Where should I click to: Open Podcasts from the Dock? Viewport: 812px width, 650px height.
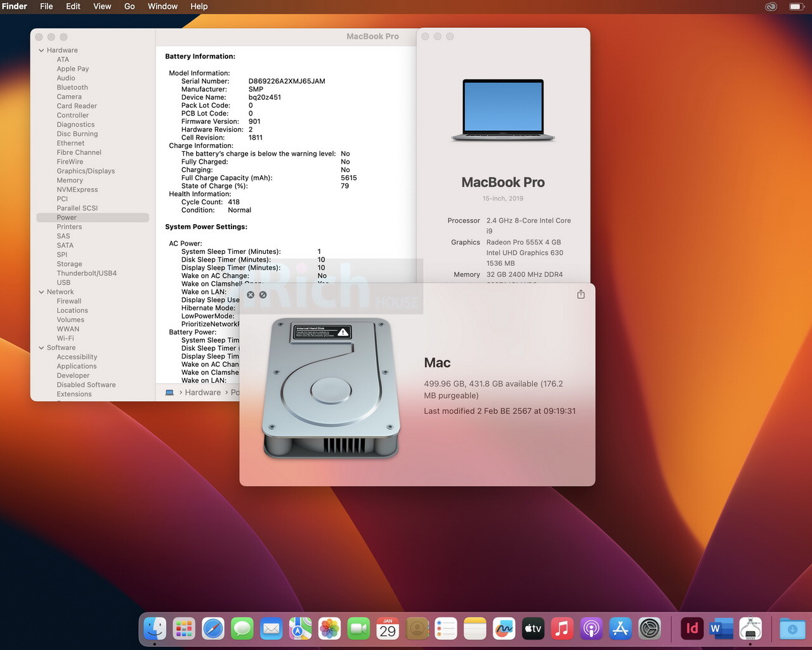(591, 628)
